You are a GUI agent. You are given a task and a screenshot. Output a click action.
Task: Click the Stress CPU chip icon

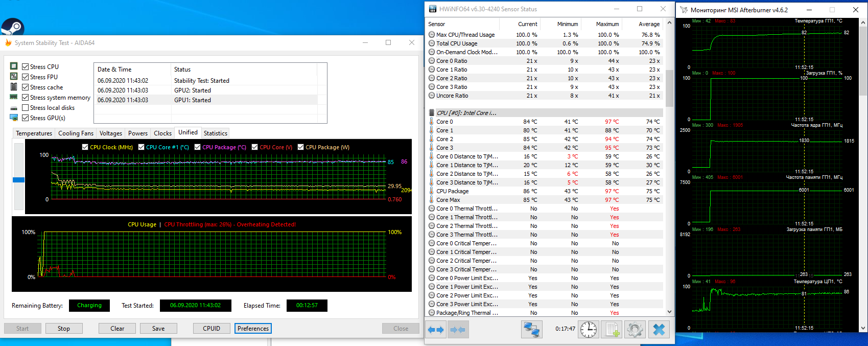[x=14, y=66]
